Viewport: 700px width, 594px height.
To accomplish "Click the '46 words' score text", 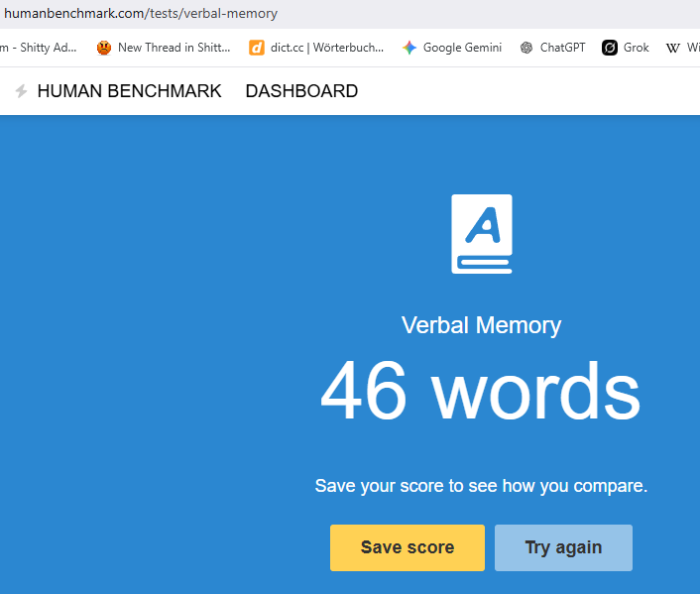I will (481, 391).
